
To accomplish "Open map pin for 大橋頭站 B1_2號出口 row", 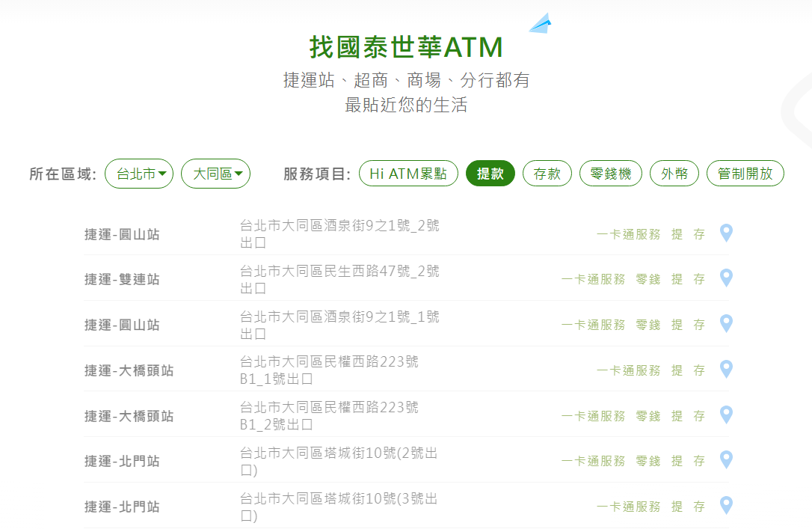I will (x=726, y=415).
